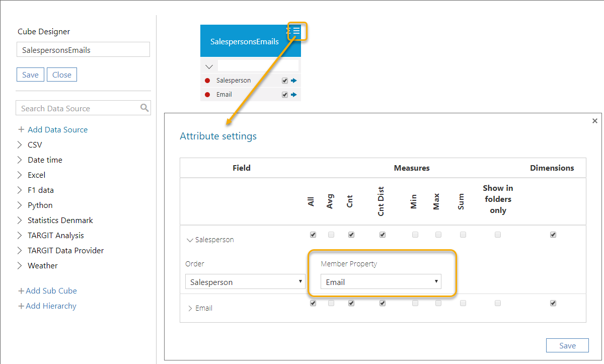Click the search magnifier in Search Data Source
This screenshot has width=604, height=364.
pyautogui.click(x=144, y=108)
